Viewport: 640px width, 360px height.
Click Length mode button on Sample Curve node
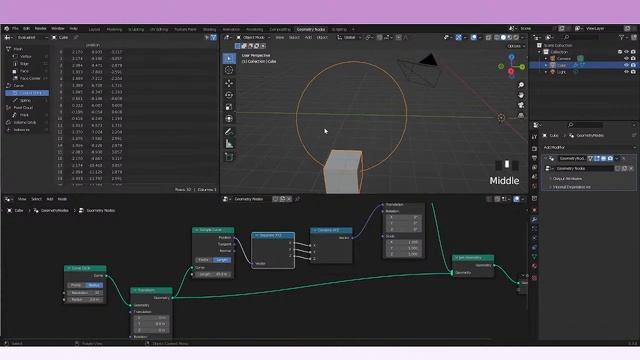222,260
